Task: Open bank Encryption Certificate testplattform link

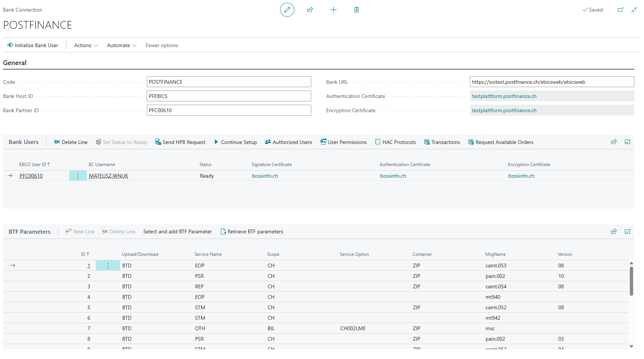Action: [504, 110]
